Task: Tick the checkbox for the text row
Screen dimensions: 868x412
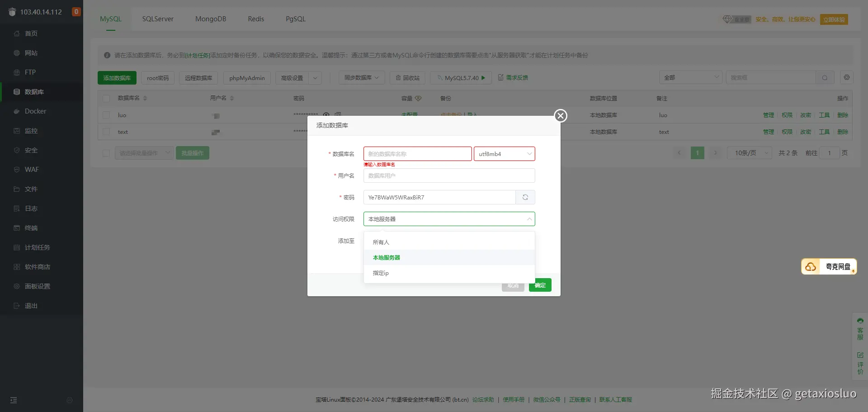Action: click(106, 132)
